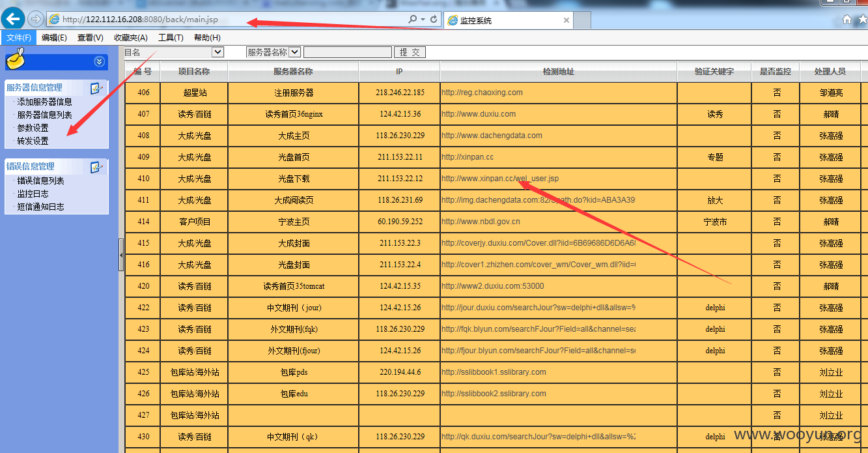The image size is (868, 453).
Task: Collapse sidebar header with double-chevron icon
Action: click(x=99, y=61)
